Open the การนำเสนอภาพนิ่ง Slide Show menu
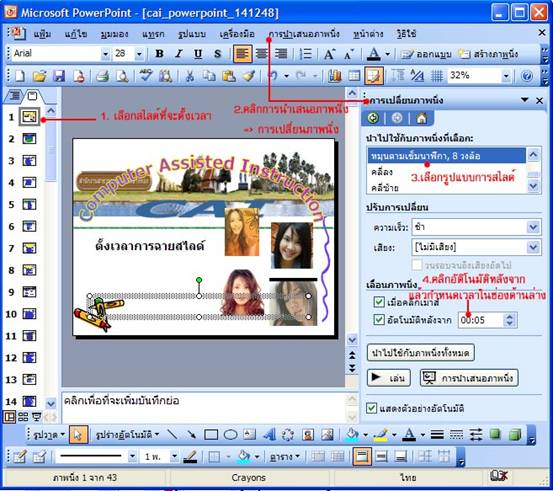Image resolution: width=553 pixels, height=491 pixels. pyautogui.click(x=304, y=34)
